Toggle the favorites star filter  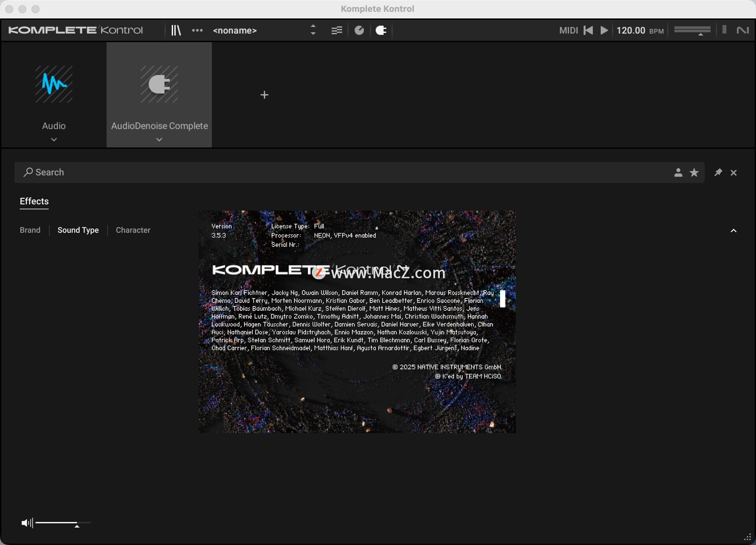694,172
